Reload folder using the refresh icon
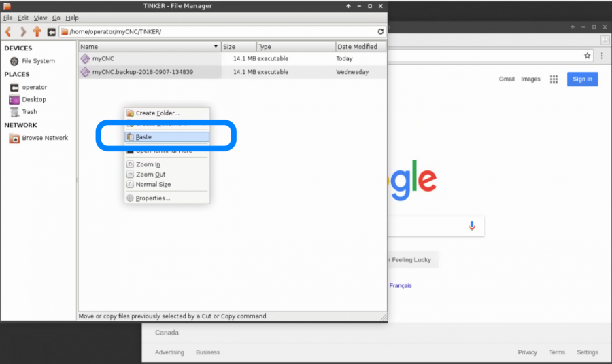The height and width of the screenshot is (364, 612). click(381, 31)
